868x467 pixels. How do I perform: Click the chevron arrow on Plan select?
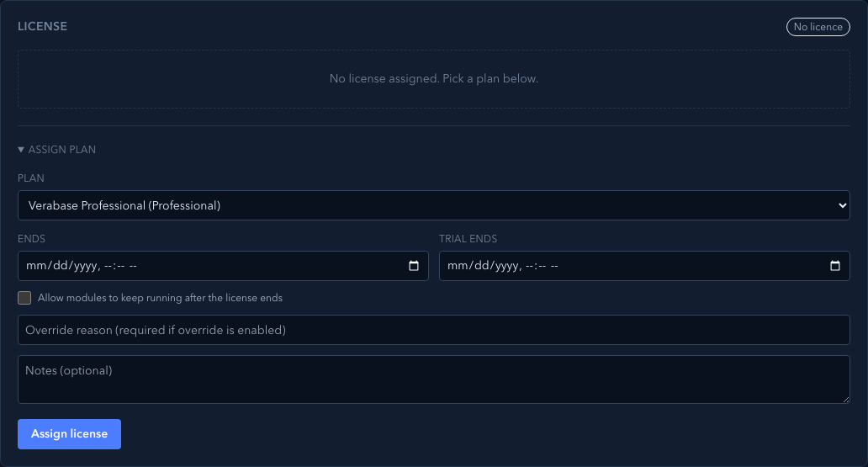842,205
